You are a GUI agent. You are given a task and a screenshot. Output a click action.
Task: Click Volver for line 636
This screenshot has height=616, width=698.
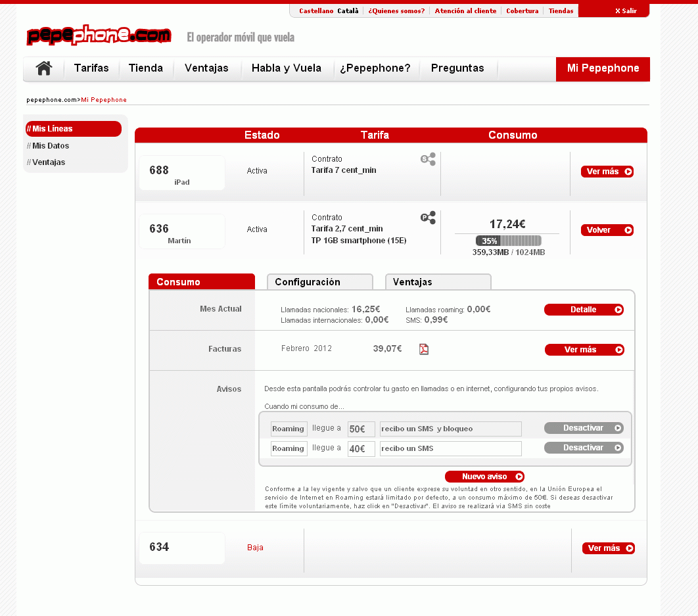tap(607, 230)
